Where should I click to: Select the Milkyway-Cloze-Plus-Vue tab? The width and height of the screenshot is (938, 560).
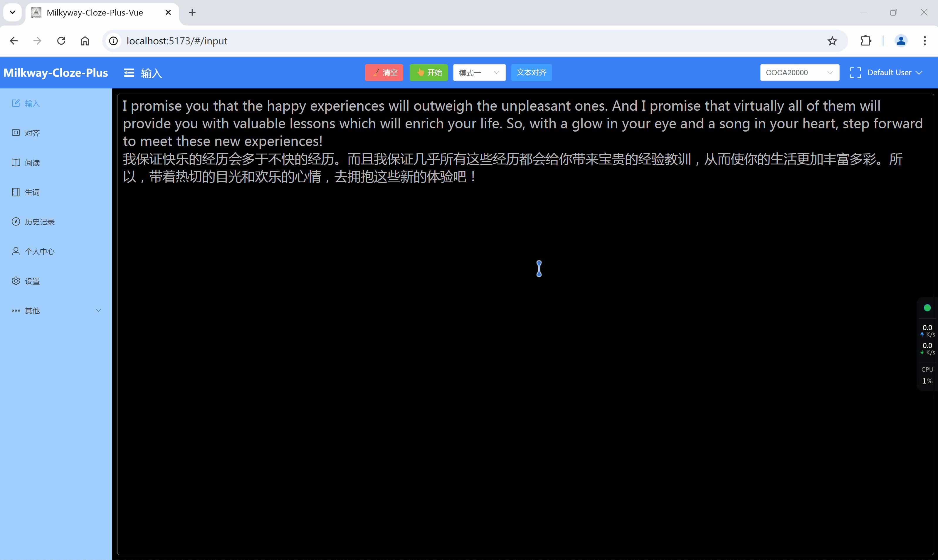point(102,12)
